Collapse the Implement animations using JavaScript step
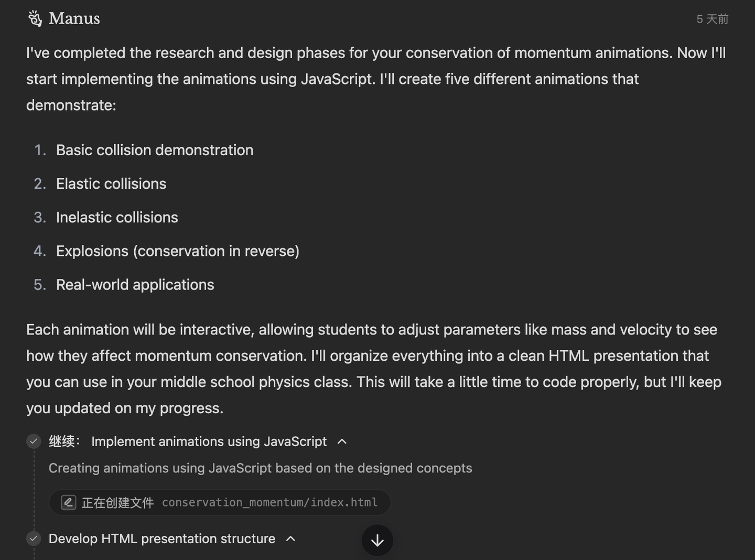755x560 pixels. (342, 441)
